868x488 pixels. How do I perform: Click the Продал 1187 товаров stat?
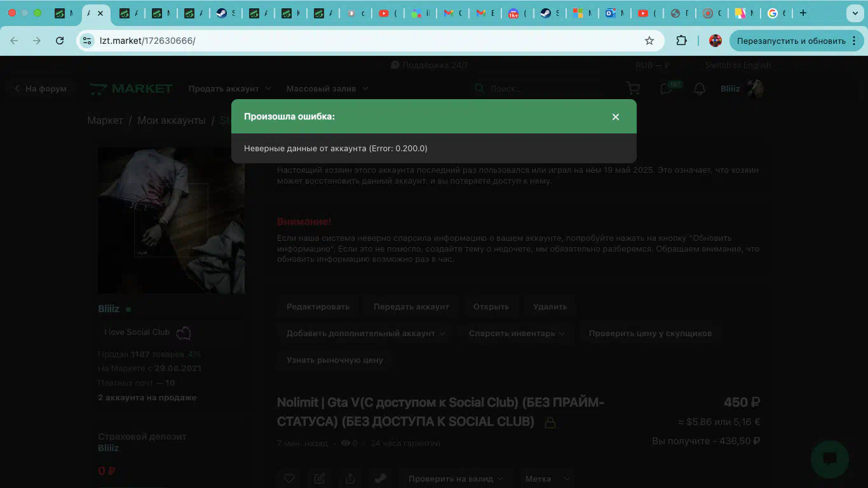[x=141, y=354]
